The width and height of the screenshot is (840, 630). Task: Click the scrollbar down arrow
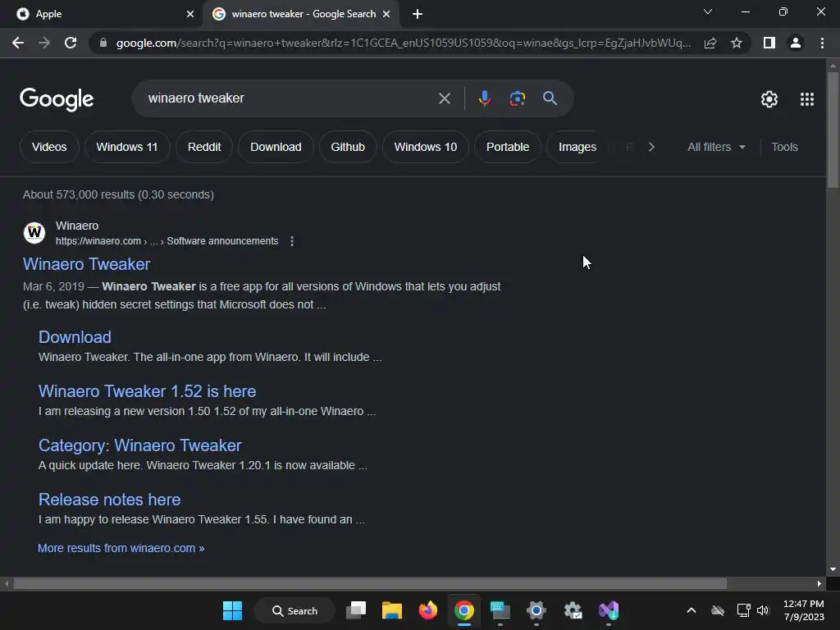pyautogui.click(x=833, y=569)
